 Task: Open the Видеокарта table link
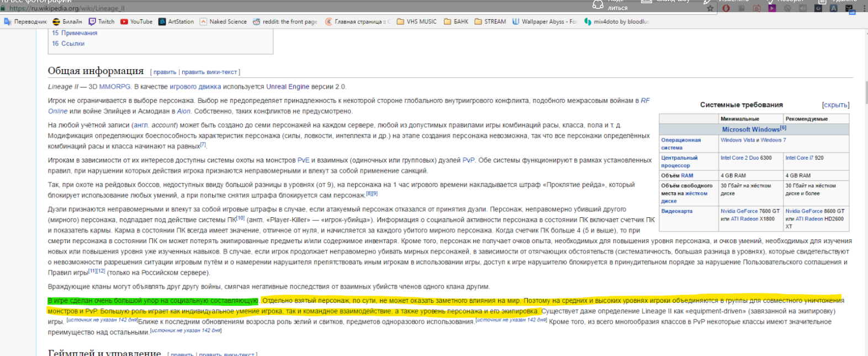[677, 211]
